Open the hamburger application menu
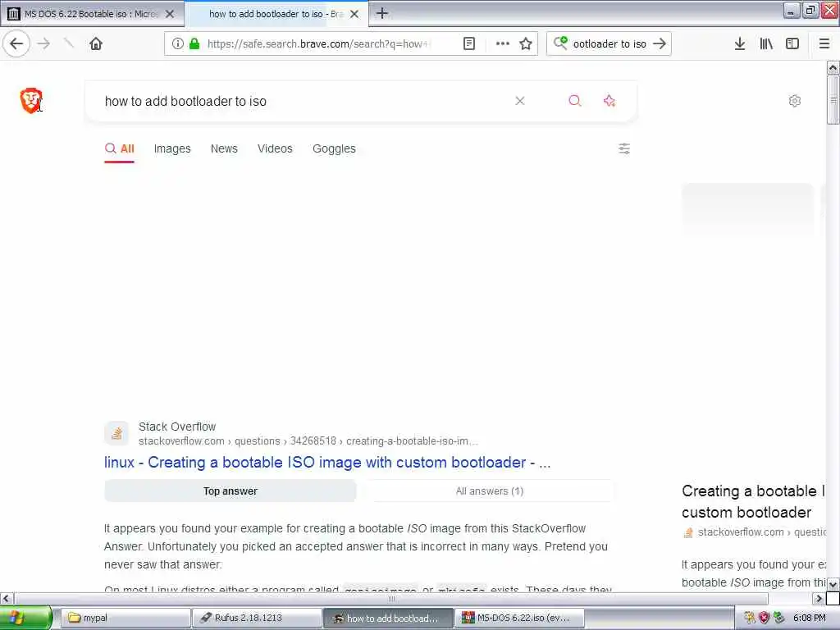The height and width of the screenshot is (630, 840). [824, 44]
